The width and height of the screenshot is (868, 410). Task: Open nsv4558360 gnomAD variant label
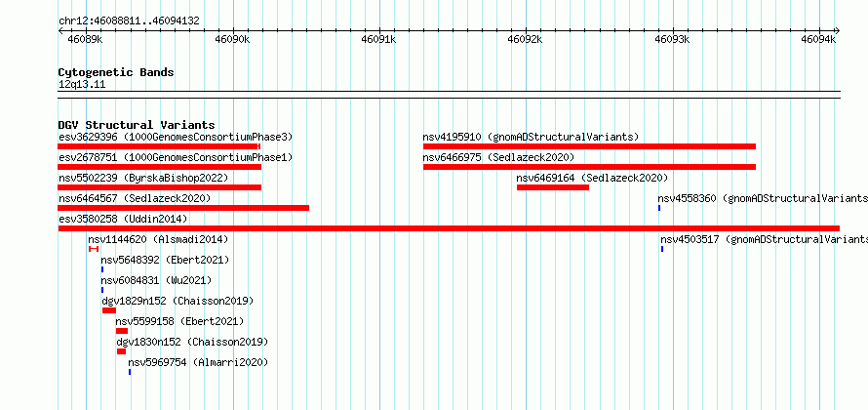coord(763,198)
